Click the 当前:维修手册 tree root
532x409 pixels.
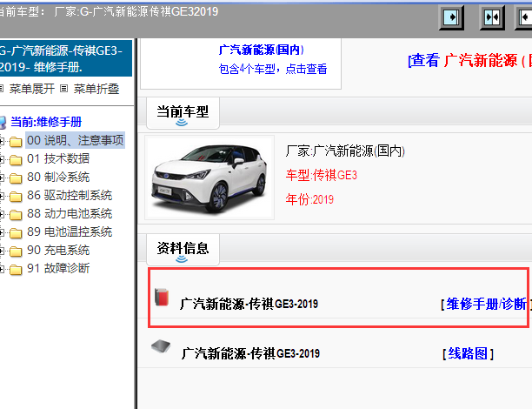pyautogui.click(x=46, y=122)
